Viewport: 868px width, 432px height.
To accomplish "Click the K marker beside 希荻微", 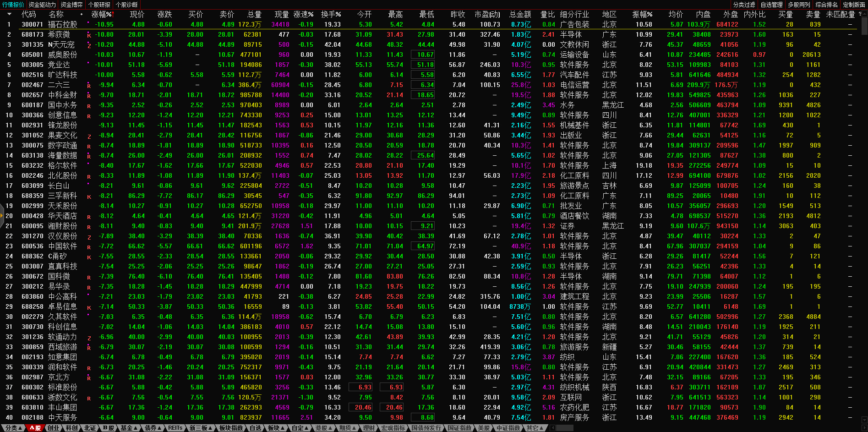I will tap(89, 35).
